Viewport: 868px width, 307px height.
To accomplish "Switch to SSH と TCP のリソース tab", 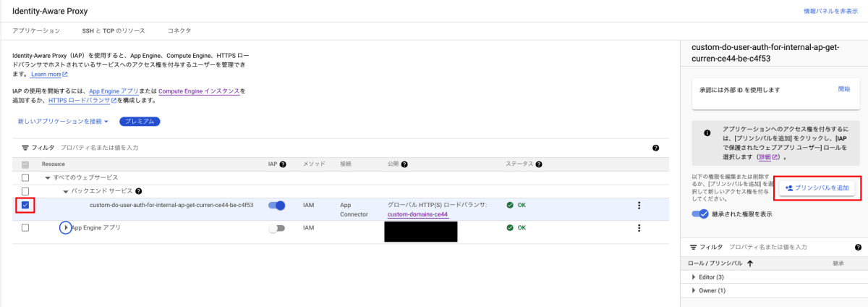I will pos(114,31).
